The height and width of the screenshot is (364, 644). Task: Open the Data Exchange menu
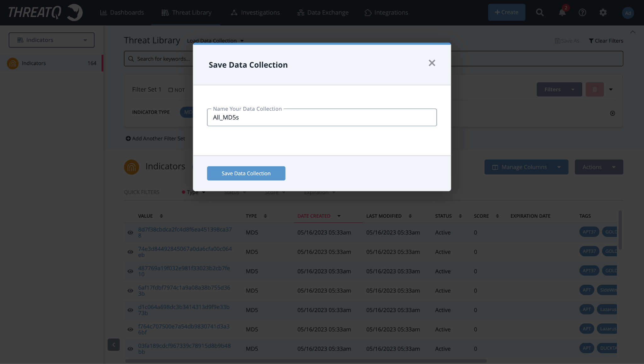pos(323,13)
